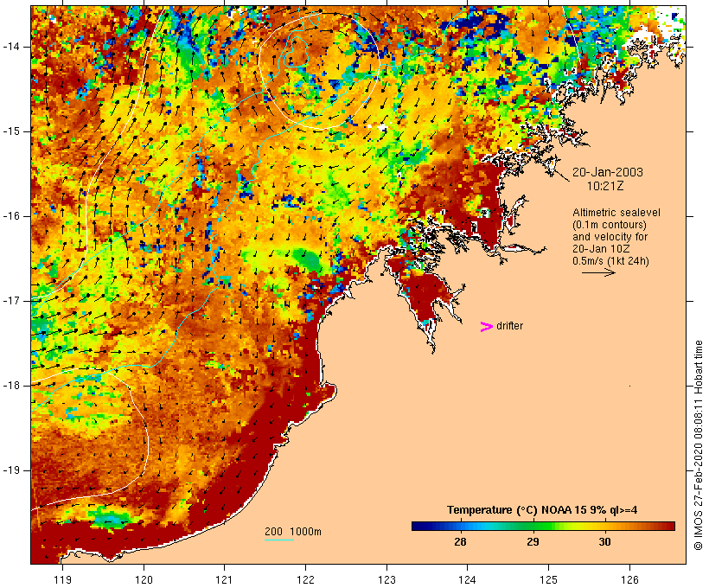Click the '20-Jan-2003' date label

tap(607, 172)
